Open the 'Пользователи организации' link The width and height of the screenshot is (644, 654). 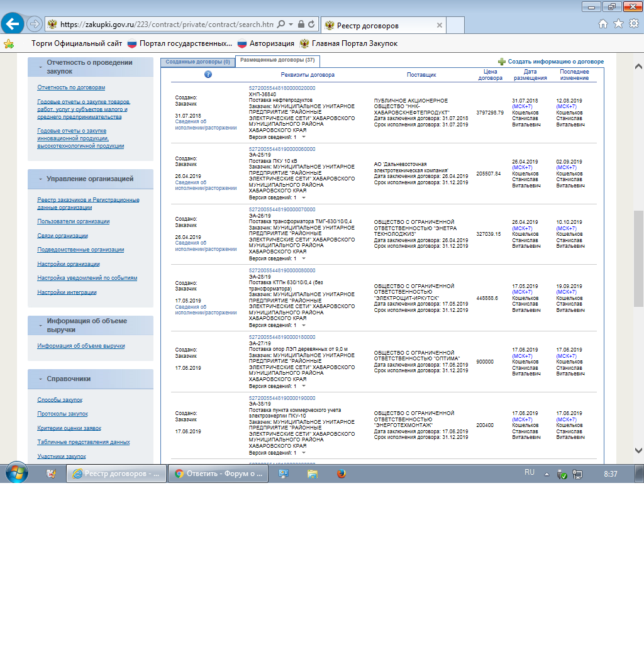[73, 221]
